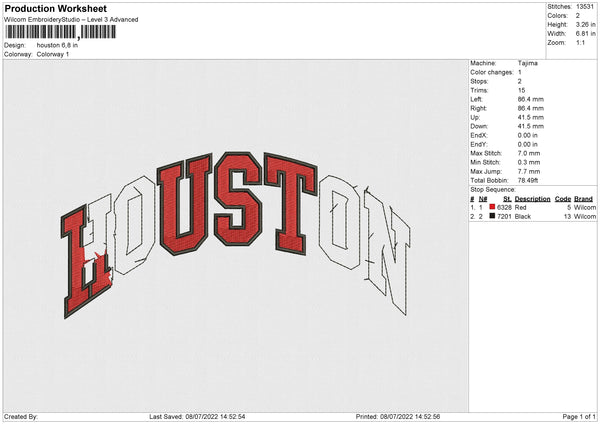The height and width of the screenshot is (424, 600).
Task: Select the Houston embroidery design preview
Action: (235, 235)
